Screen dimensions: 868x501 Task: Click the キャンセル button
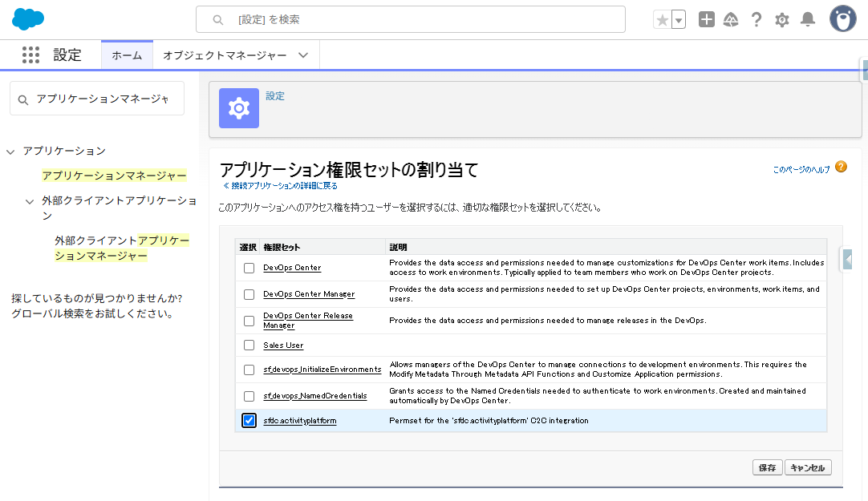click(x=808, y=468)
